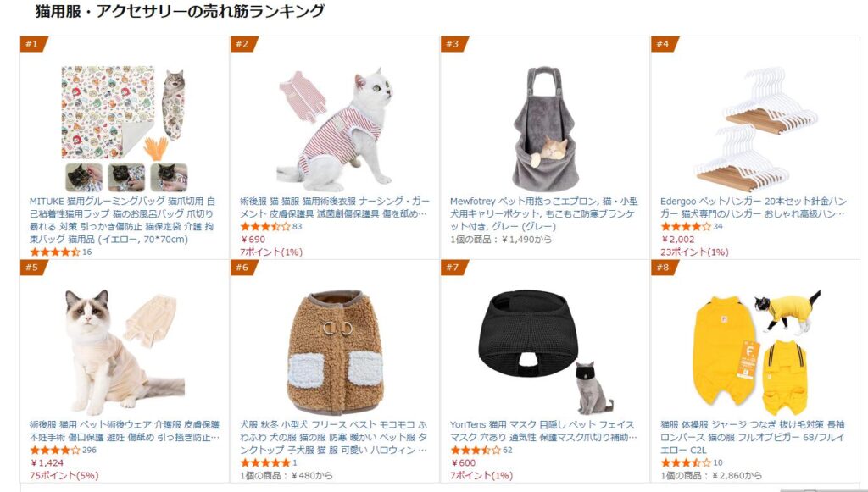
Task: Click five-star rating of fleece vest
Action: [x=265, y=462]
